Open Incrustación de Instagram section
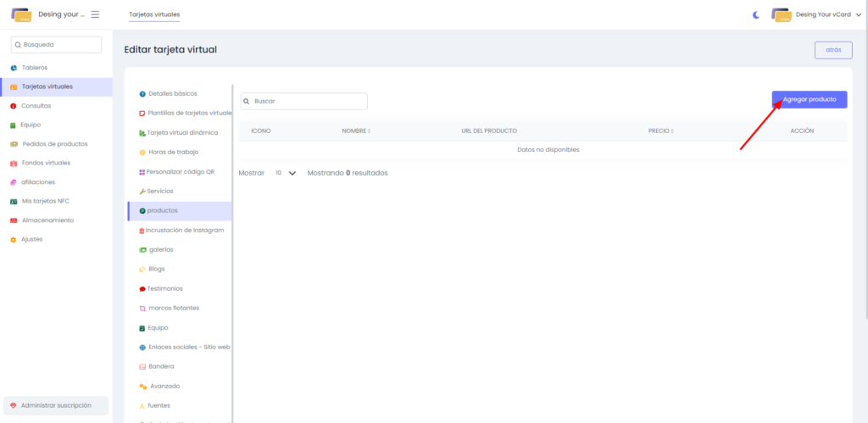 pos(184,230)
